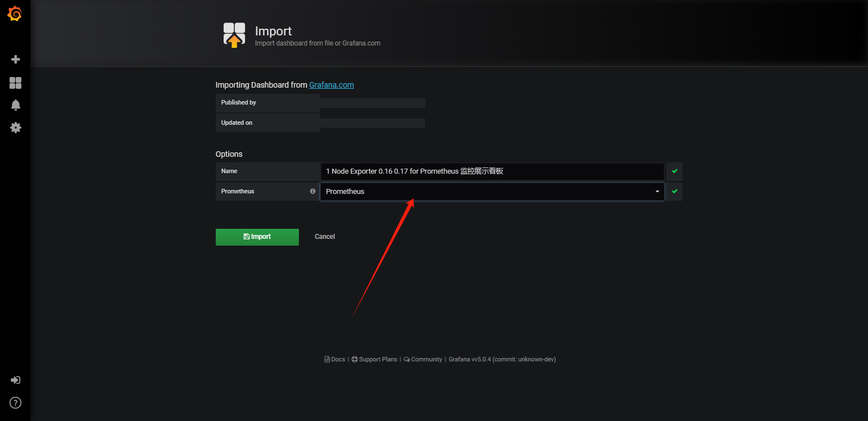
Task: Open the Dashboards grid icon in sidebar
Action: click(x=16, y=83)
